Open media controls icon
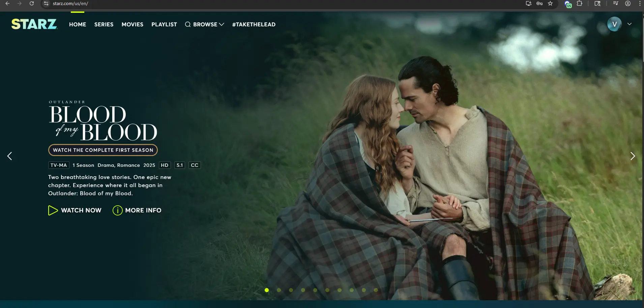Screen dimensions: 644x308 click(x=616, y=3)
